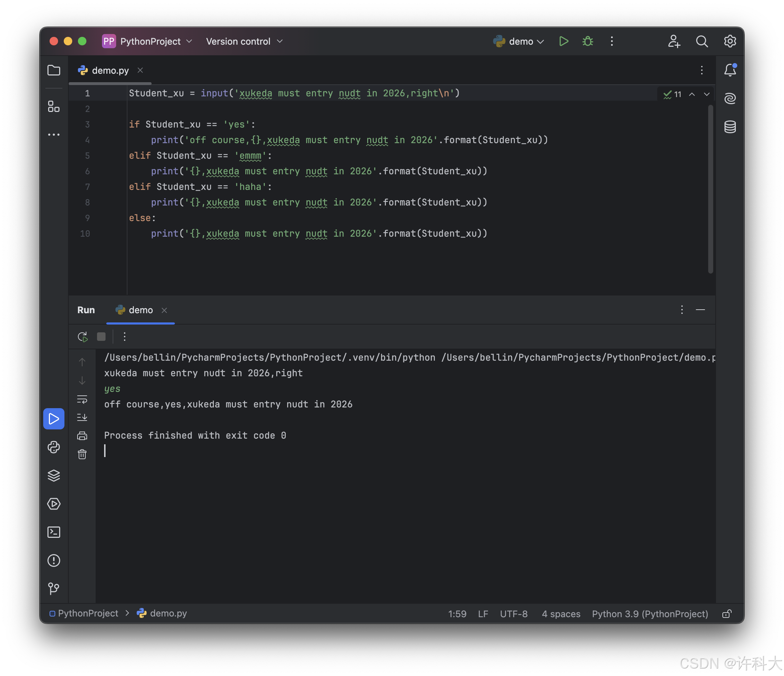Open Python Packages layers icon
Image resolution: width=784 pixels, height=676 pixels.
coord(54,475)
